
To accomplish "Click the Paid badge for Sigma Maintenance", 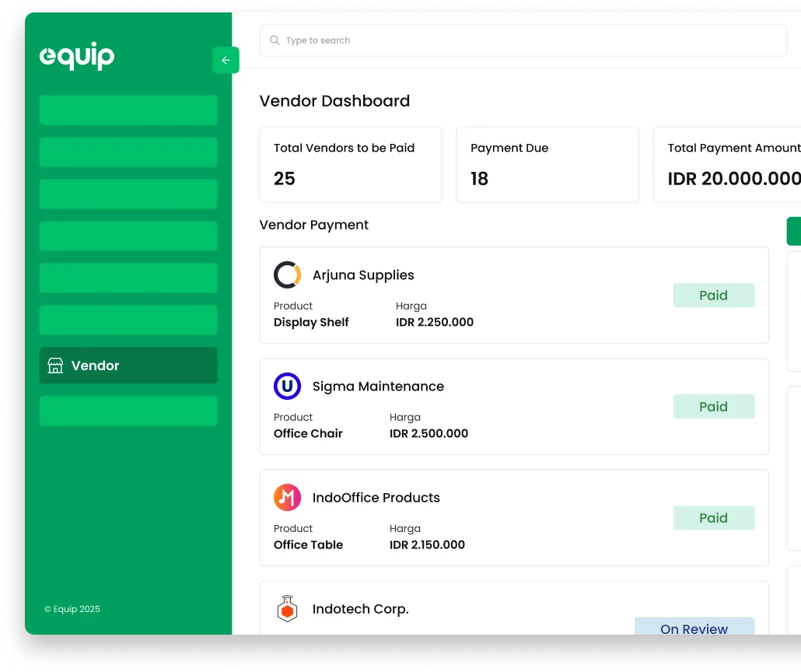I will [x=713, y=407].
